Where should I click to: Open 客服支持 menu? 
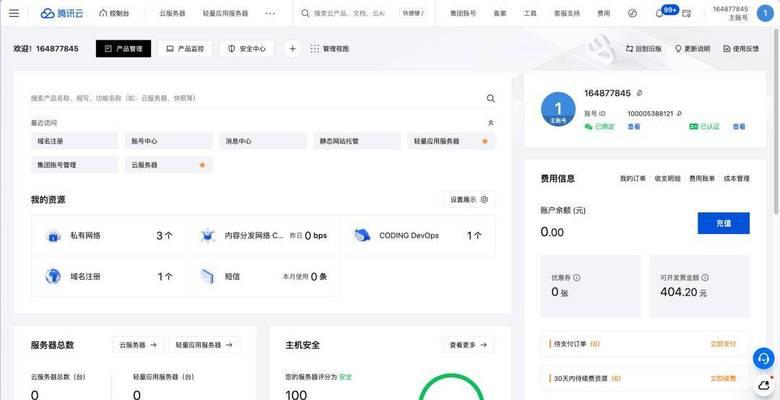(x=567, y=13)
